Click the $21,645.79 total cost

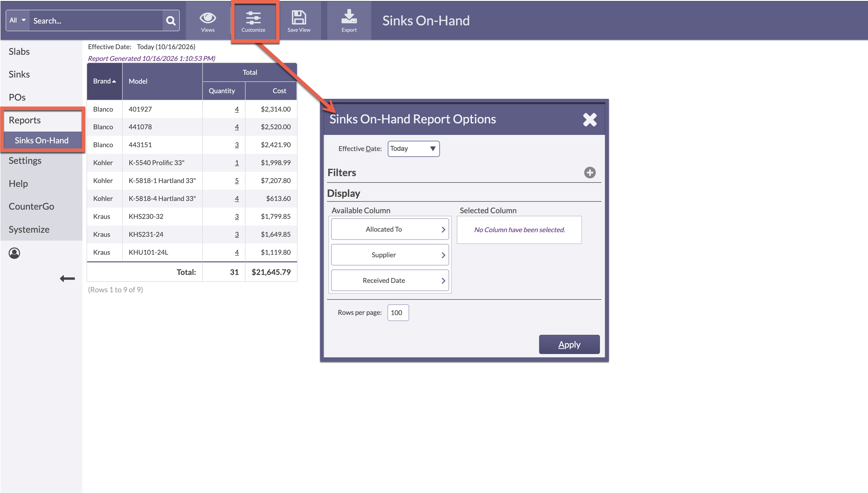[x=271, y=272]
